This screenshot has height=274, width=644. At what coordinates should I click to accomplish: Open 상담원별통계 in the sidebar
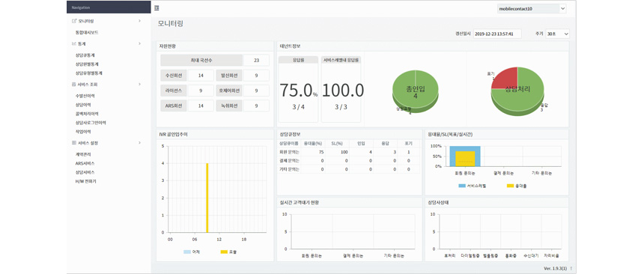(x=87, y=64)
